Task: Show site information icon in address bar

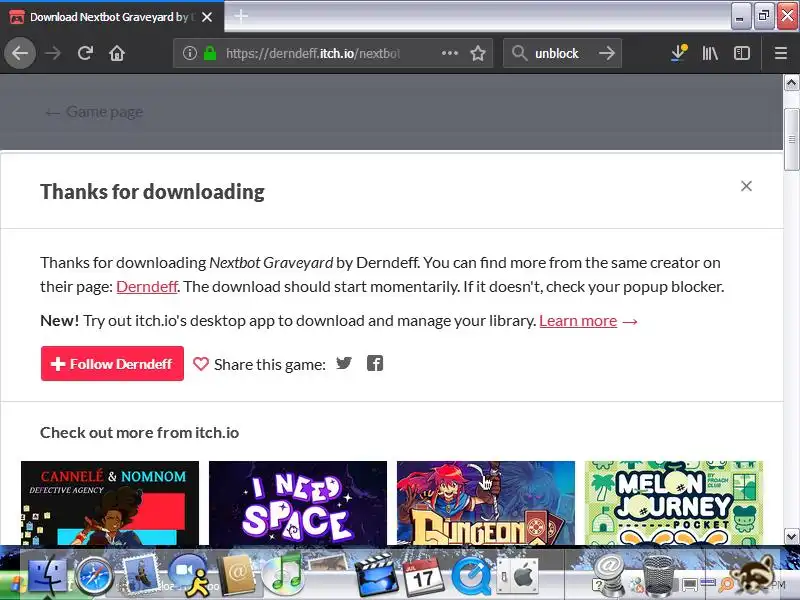Action: [x=190, y=53]
